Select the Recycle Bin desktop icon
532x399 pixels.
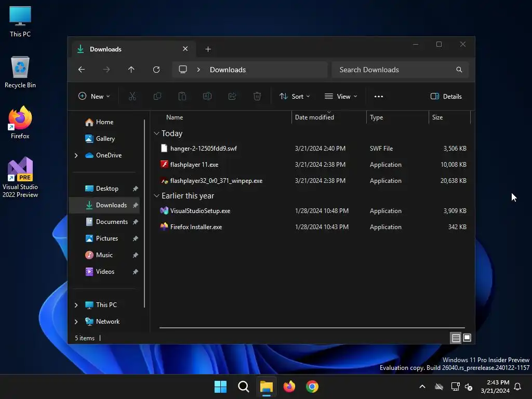tap(20, 72)
